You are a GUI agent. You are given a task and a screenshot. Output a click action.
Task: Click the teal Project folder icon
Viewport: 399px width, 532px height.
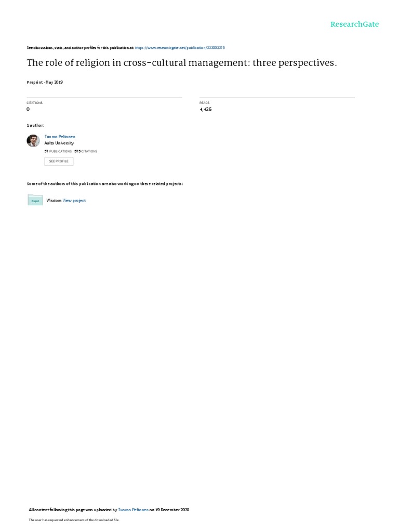click(35, 200)
